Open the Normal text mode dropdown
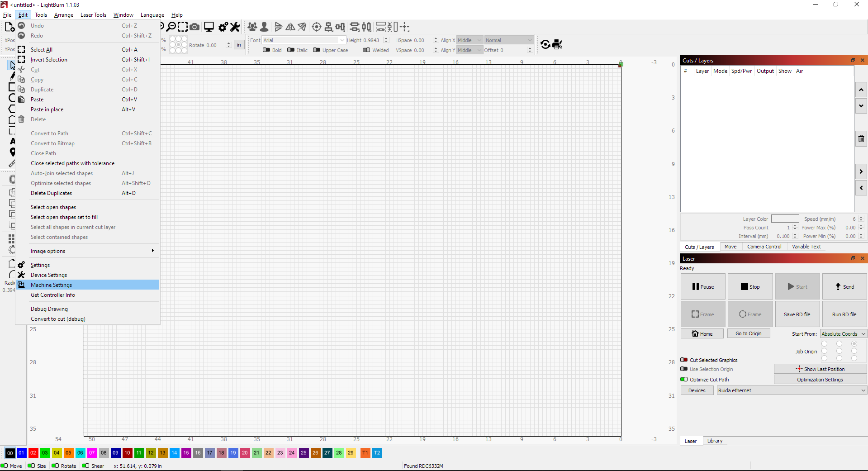The height and width of the screenshot is (471, 868). (x=509, y=40)
